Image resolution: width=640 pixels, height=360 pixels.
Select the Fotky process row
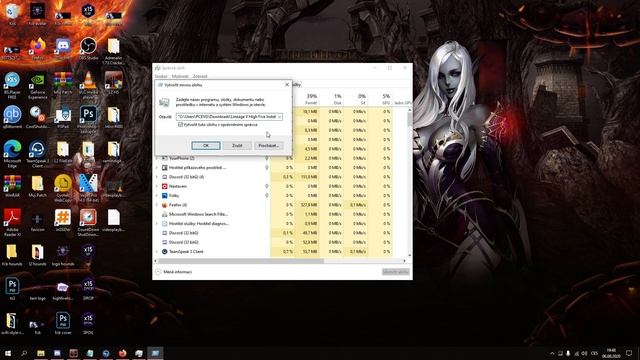(x=273, y=196)
